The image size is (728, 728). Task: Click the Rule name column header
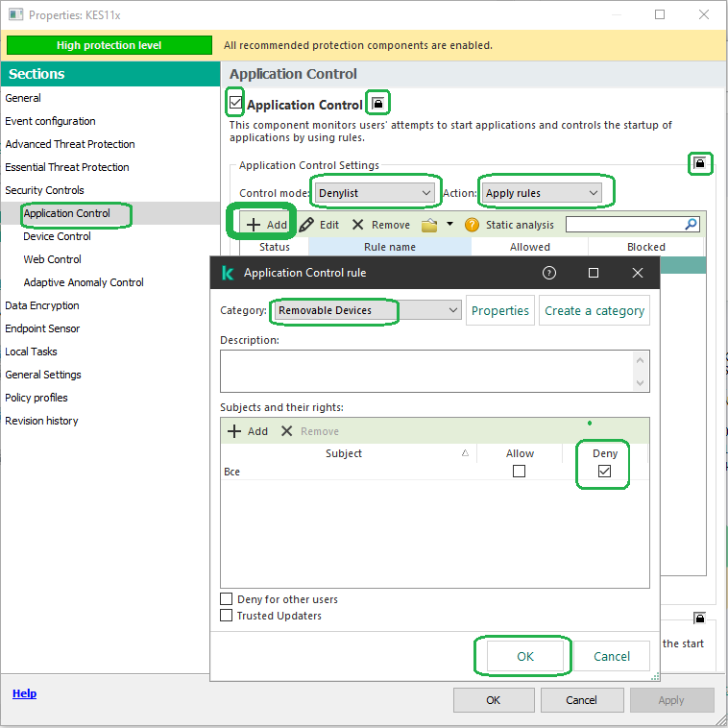[390, 247]
